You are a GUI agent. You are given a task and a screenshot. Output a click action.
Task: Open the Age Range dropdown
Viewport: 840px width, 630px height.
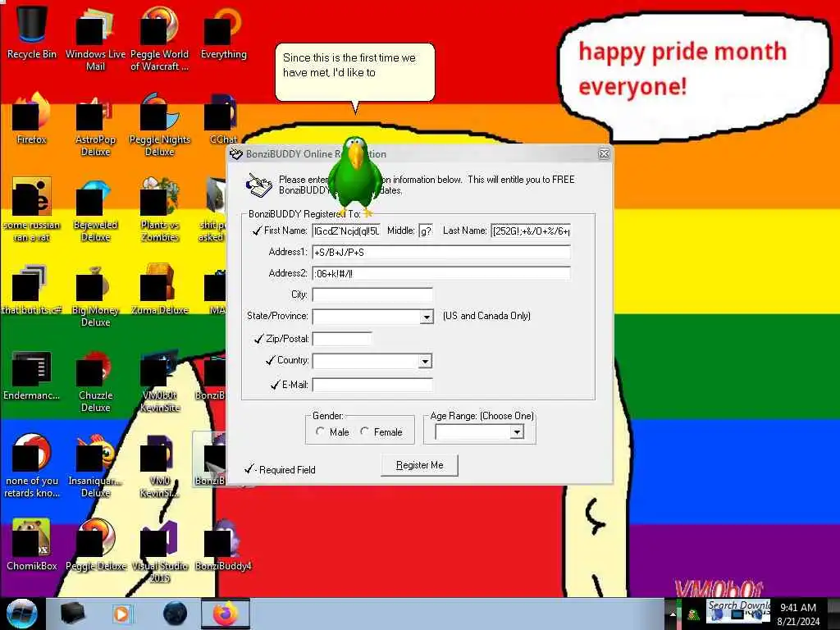(x=517, y=431)
